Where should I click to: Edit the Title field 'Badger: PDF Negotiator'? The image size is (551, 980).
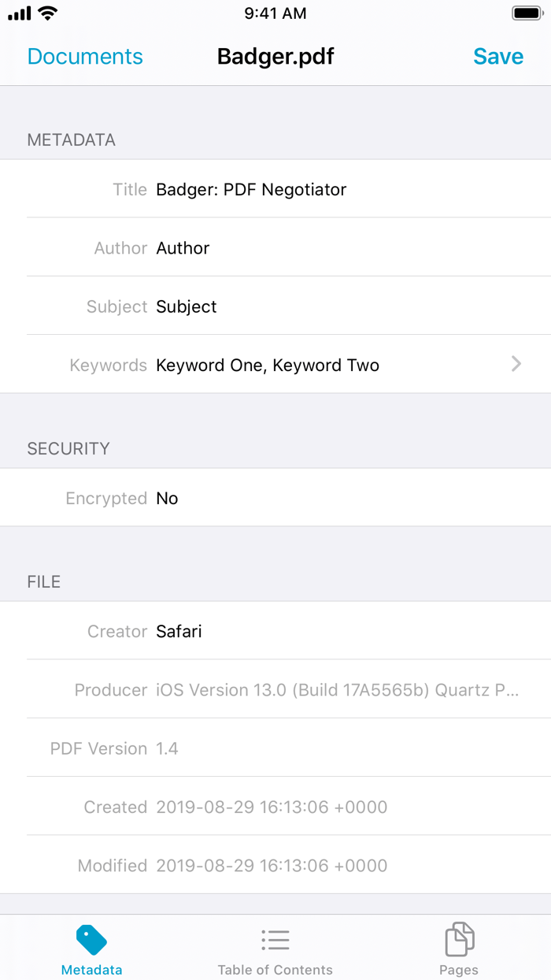click(251, 190)
